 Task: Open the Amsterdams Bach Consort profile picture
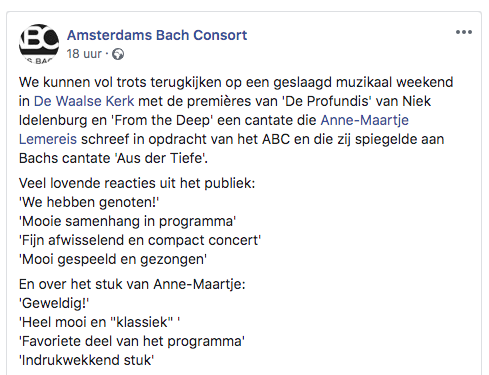pyautogui.click(x=39, y=43)
